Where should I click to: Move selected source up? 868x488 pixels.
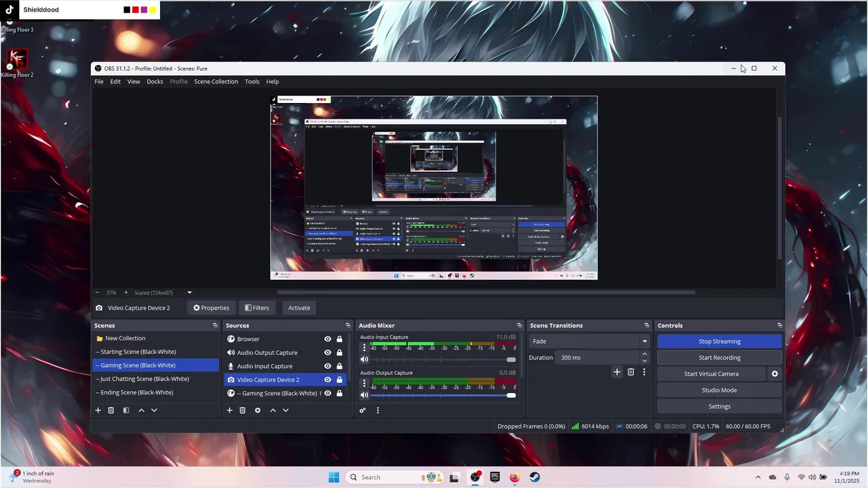pos(273,410)
